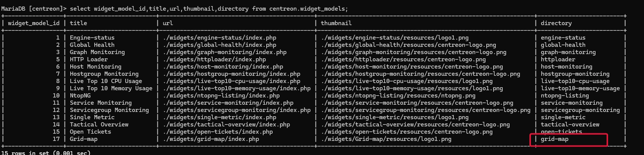Select the title column header
Viewport: 644px width, 155px height.
pyautogui.click(x=78, y=23)
